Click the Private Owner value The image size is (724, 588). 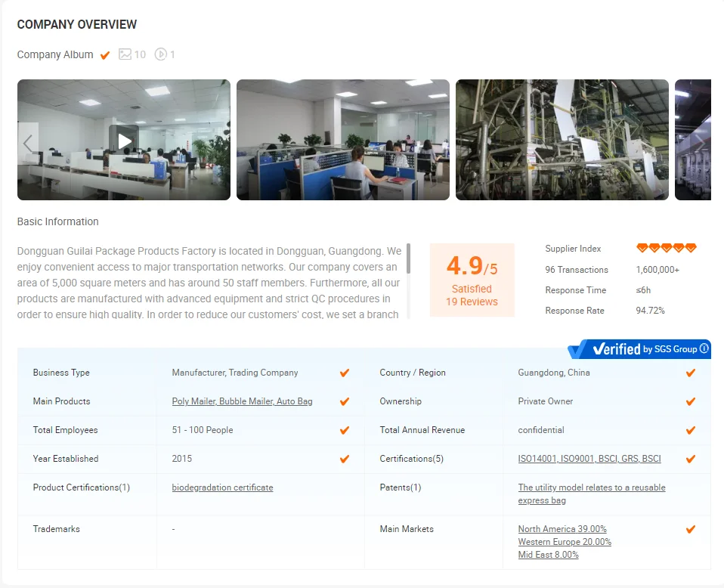click(x=546, y=401)
